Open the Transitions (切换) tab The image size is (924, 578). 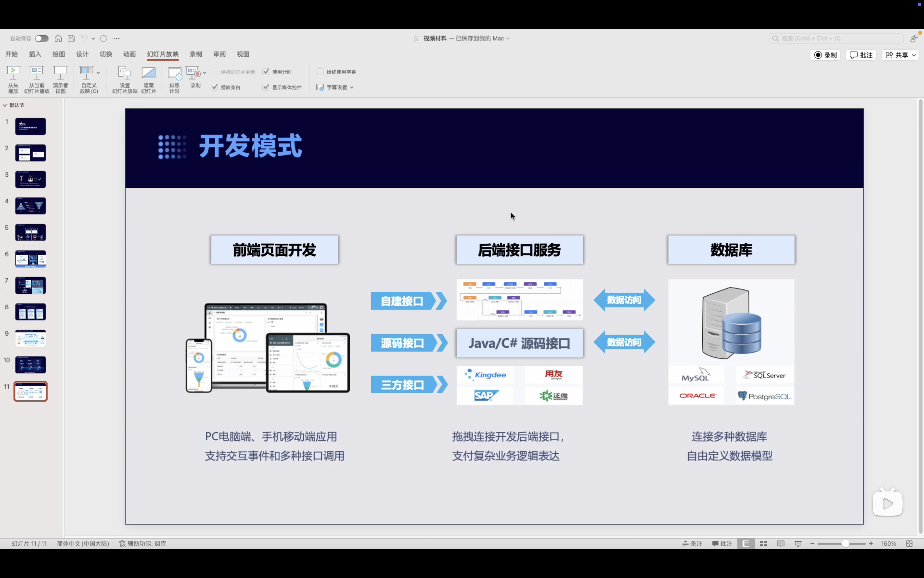106,54
